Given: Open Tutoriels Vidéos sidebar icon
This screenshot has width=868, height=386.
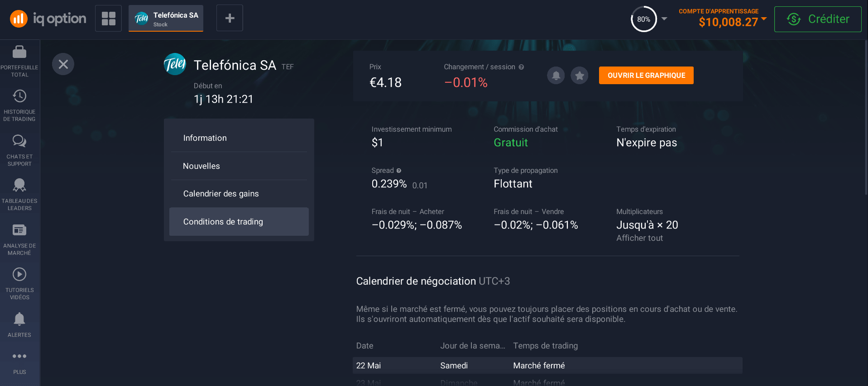Looking at the screenshot, I should 19,284.
